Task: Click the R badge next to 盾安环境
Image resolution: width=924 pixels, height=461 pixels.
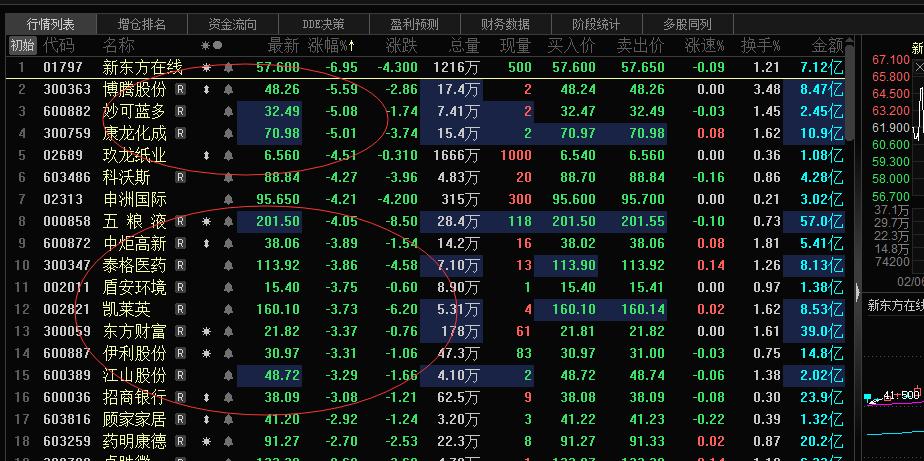Action: tap(180, 288)
